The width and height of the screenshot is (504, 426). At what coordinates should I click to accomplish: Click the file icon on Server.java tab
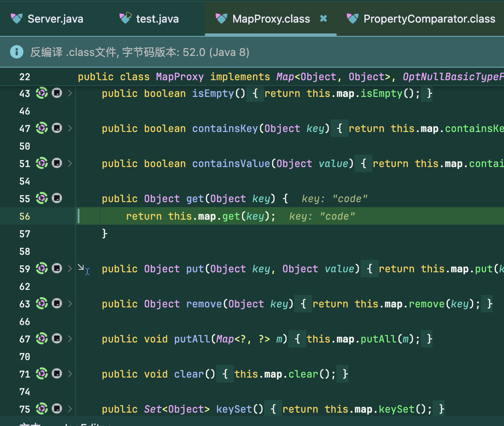[16, 18]
